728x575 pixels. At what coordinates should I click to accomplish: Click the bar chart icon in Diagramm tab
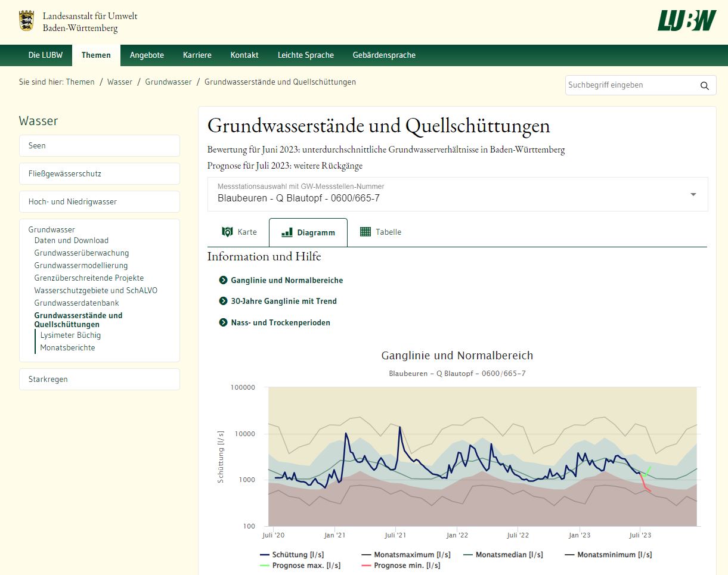click(287, 232)
